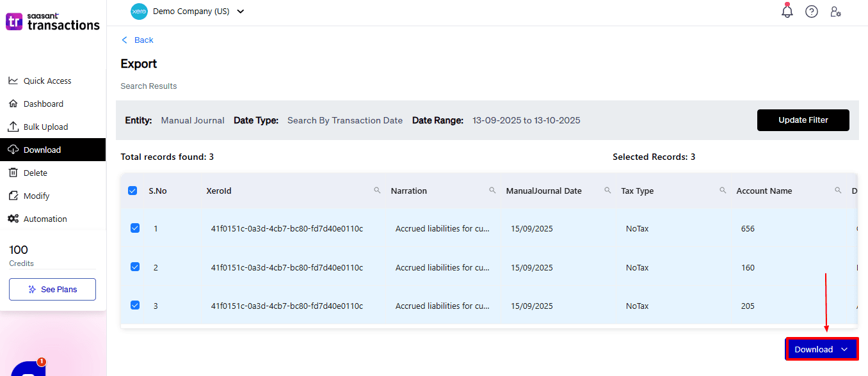Select Quick Access in the sidebar
The width and height of the screenshot is (868, 376).
click(44, 81)
